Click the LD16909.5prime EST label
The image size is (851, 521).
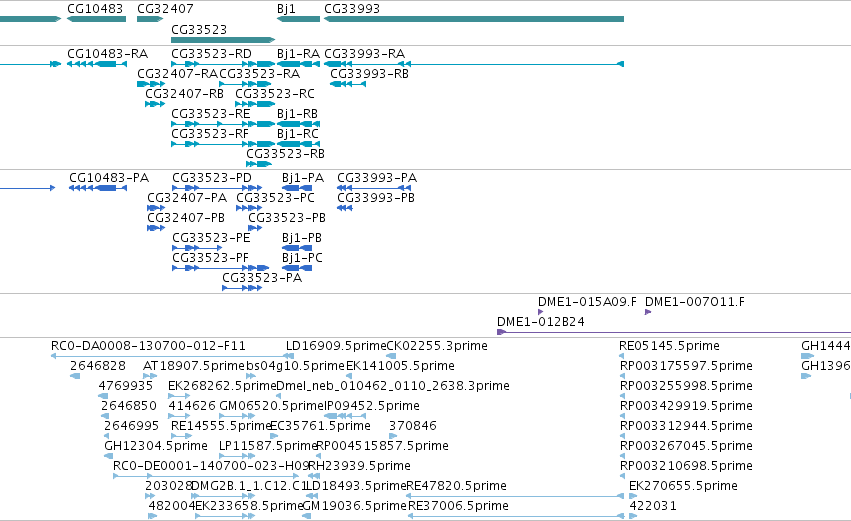tap(336, 346)
